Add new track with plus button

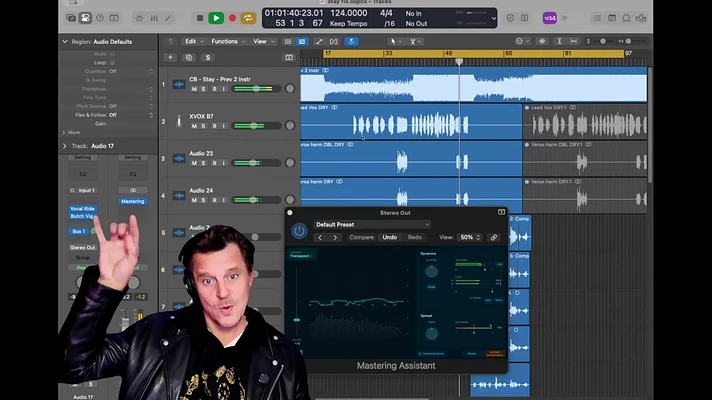tap(170, 58)
